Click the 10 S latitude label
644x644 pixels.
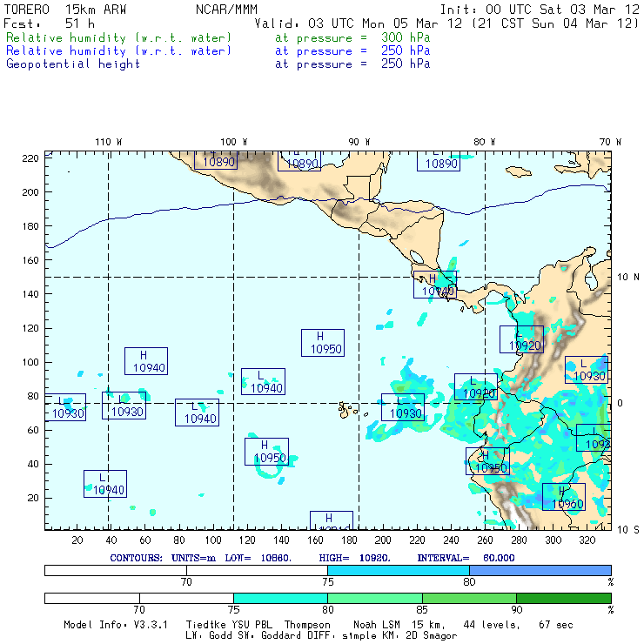627,529
